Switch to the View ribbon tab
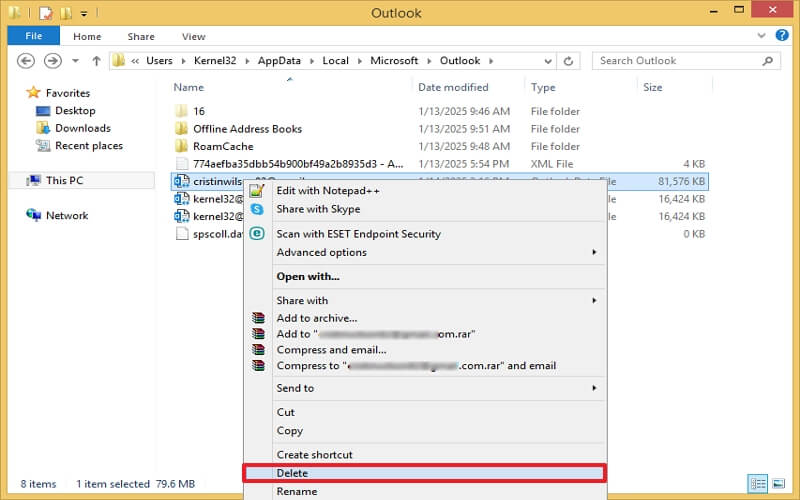 (193, 36)
